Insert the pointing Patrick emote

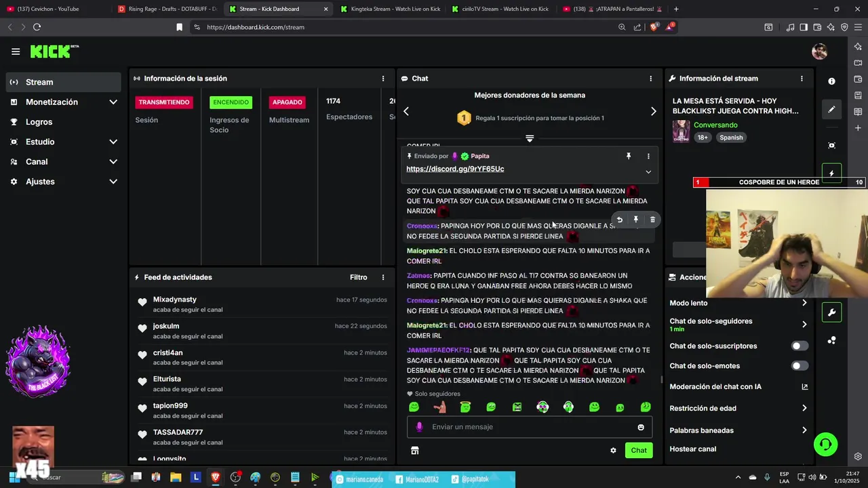coord(439,407)
